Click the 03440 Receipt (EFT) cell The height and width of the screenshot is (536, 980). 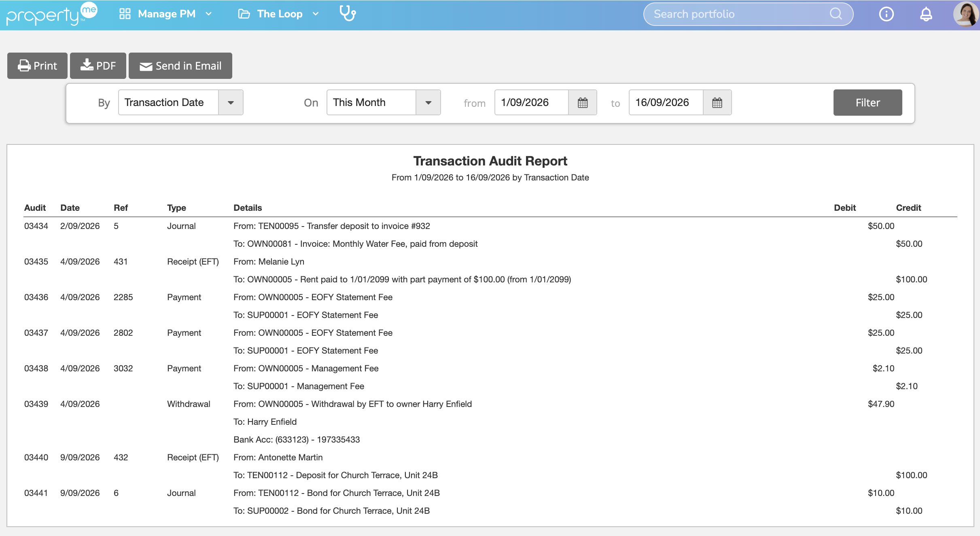coord(193,457)
